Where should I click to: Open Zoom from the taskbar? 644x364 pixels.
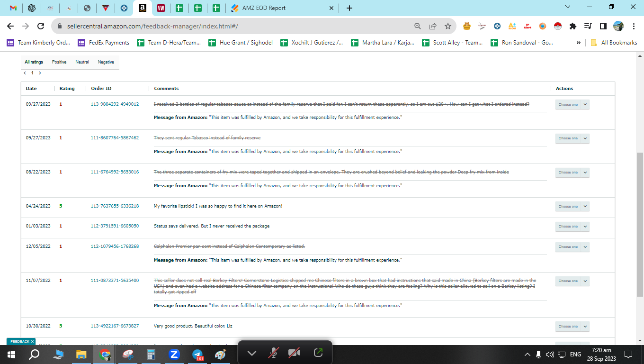tap(174, 354)
